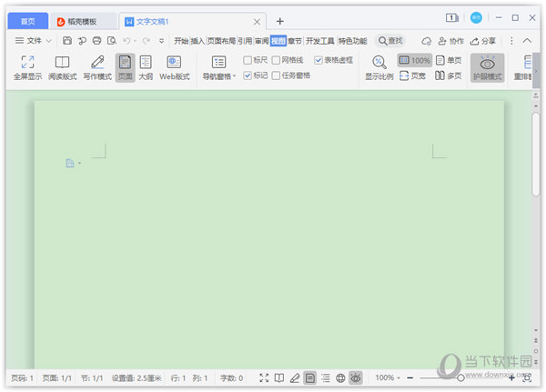
Task: Click the 分享 share button
Action: tap(482, 41)
